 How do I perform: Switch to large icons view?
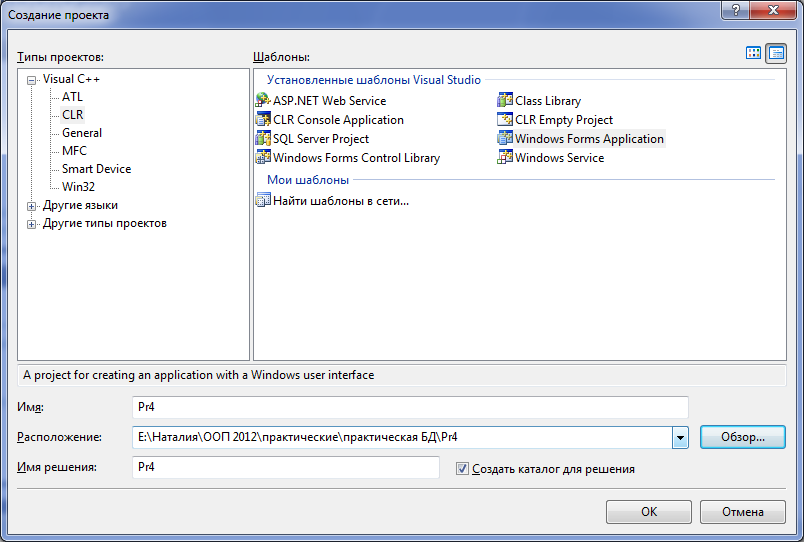[753, 53]
